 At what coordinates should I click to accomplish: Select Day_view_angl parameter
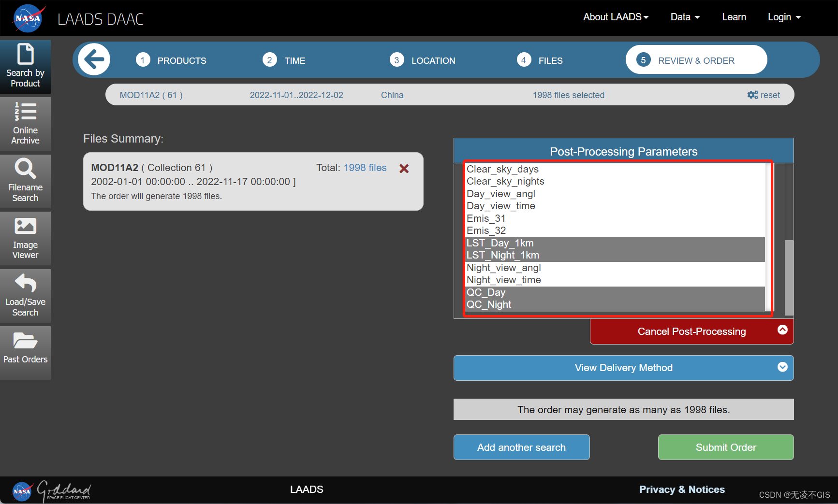(615, 194)
